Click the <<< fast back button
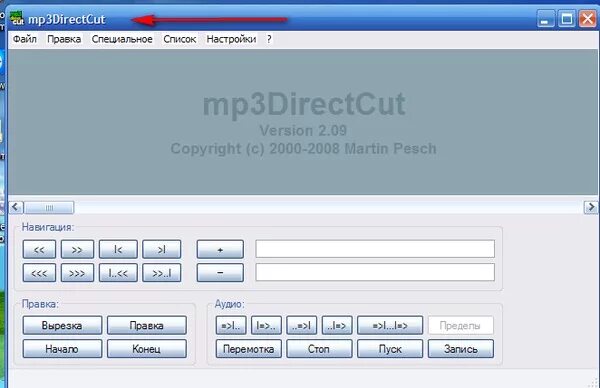Screen dimensions: 600x388 [x=39, y=273]
